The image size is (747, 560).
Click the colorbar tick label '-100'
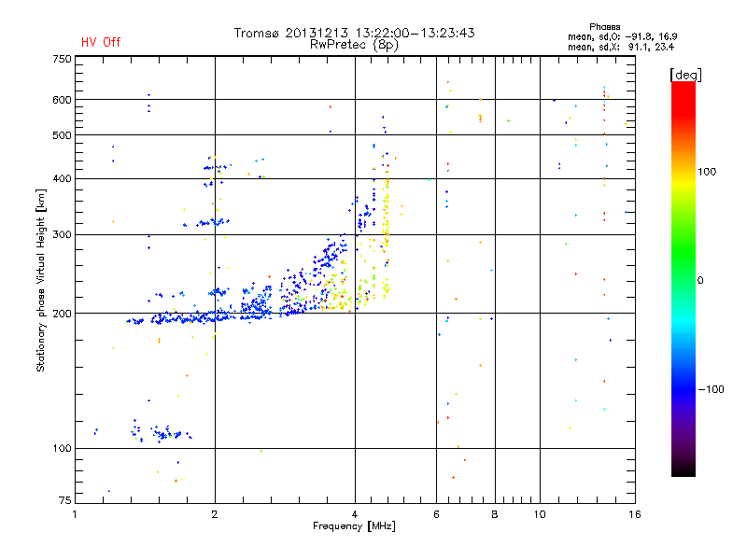[712, 389]
